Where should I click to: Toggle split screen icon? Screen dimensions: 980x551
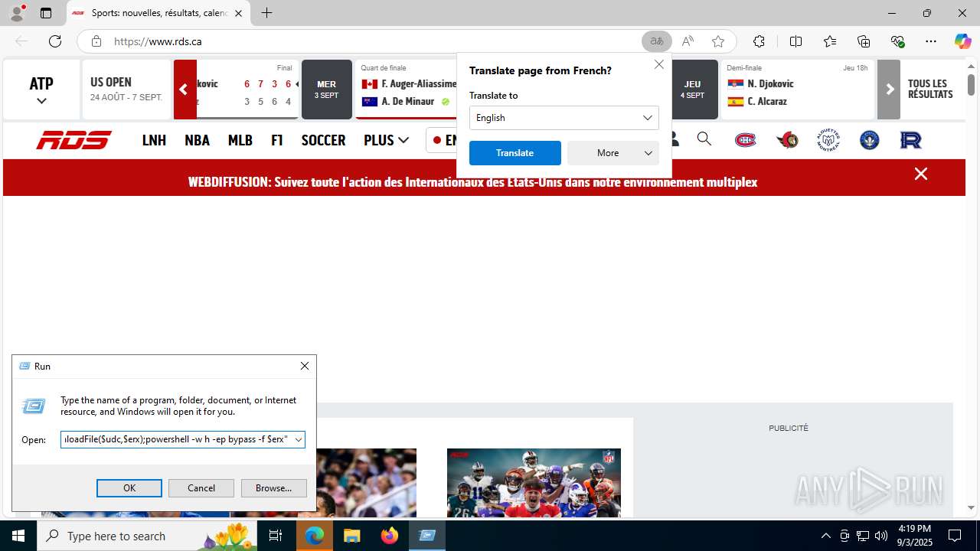tap(795, 41)
